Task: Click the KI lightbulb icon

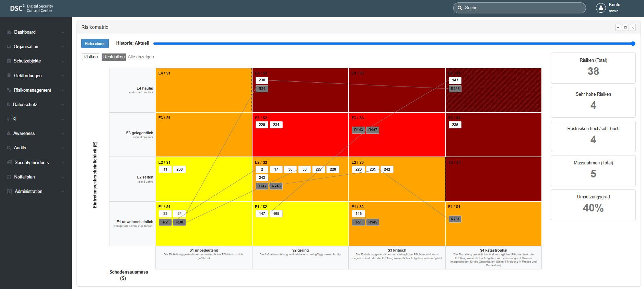Action: [x=8, y=119]
